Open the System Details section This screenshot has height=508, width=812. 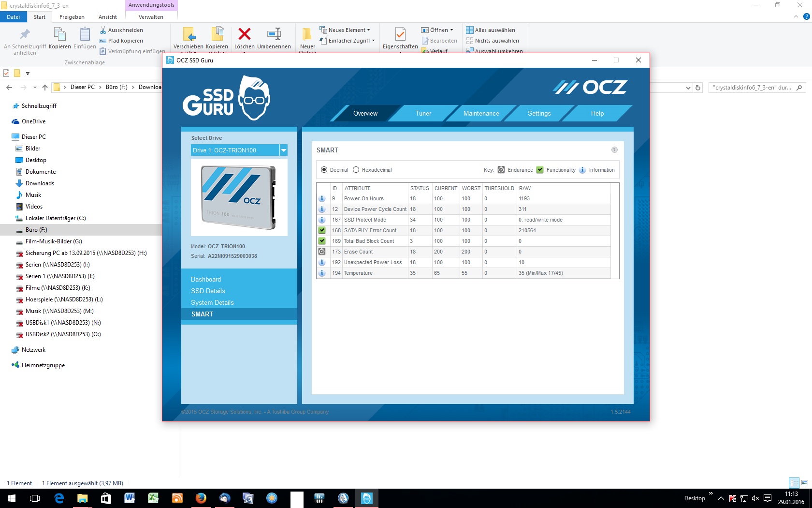click(212, 302)
